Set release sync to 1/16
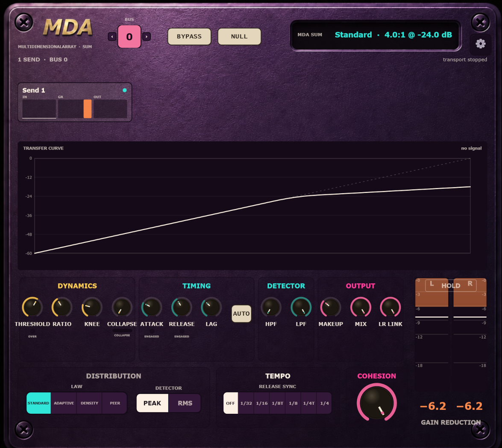The width and height of the screenshot is (502, 448). [x=262, y=403]
